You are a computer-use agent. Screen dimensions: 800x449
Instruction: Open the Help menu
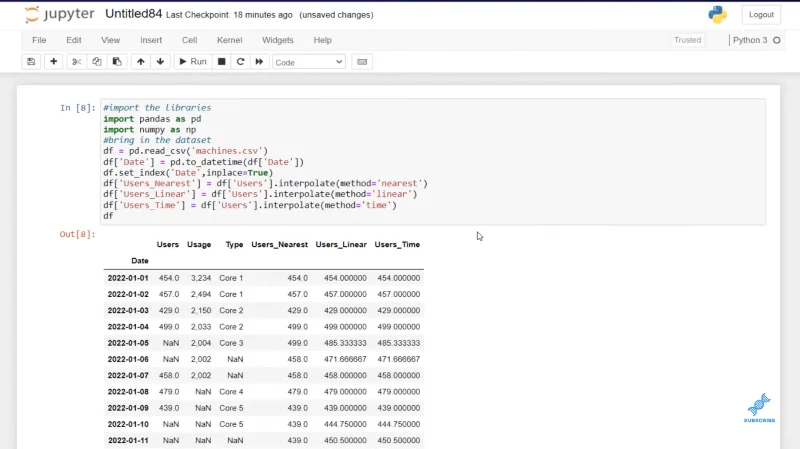pos(322,40)
